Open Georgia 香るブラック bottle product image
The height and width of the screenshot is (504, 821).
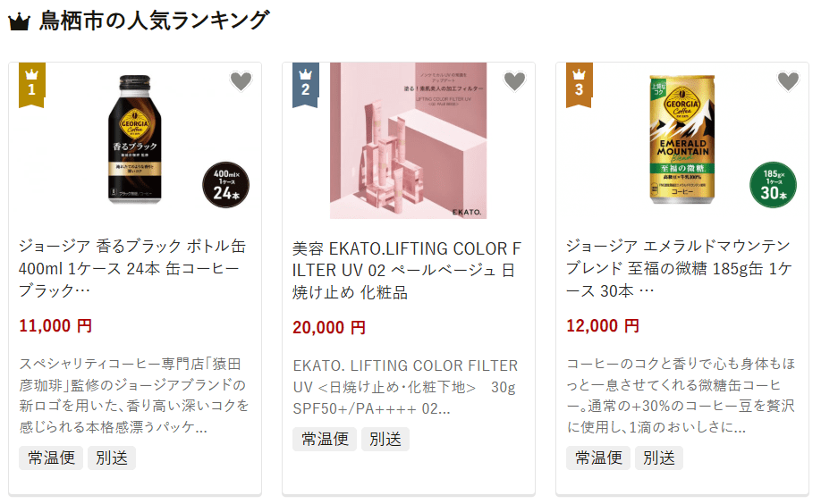[x=135, y=139]
